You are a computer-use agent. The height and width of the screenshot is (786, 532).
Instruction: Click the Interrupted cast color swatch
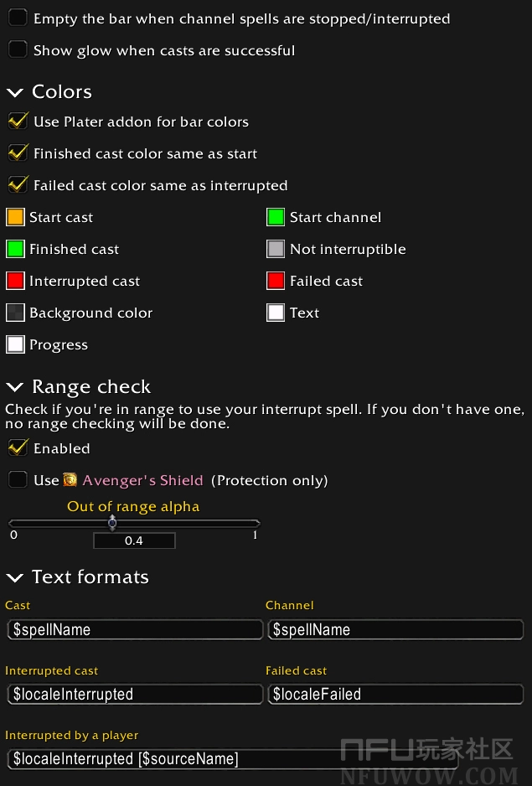[15, 282]
